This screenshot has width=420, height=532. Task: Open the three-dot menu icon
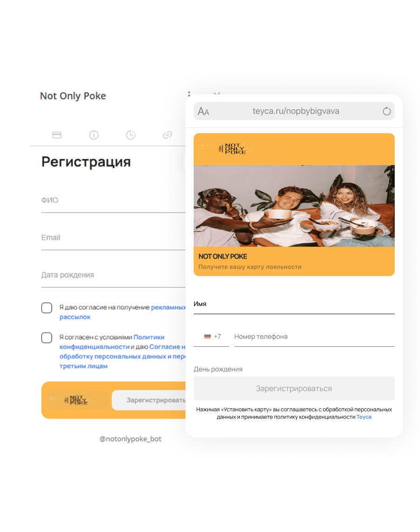tap(189, 94)
